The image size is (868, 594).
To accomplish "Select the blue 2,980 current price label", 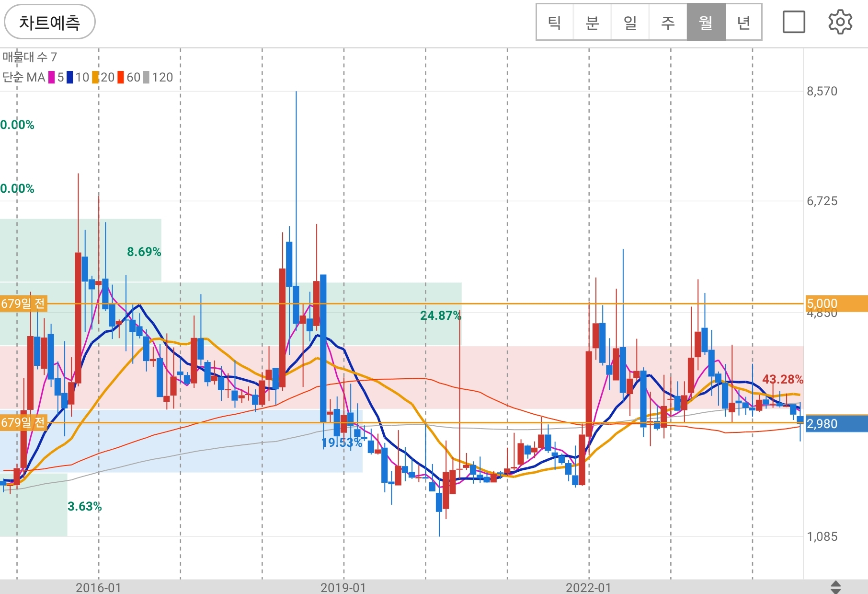I will coord(836,424).
